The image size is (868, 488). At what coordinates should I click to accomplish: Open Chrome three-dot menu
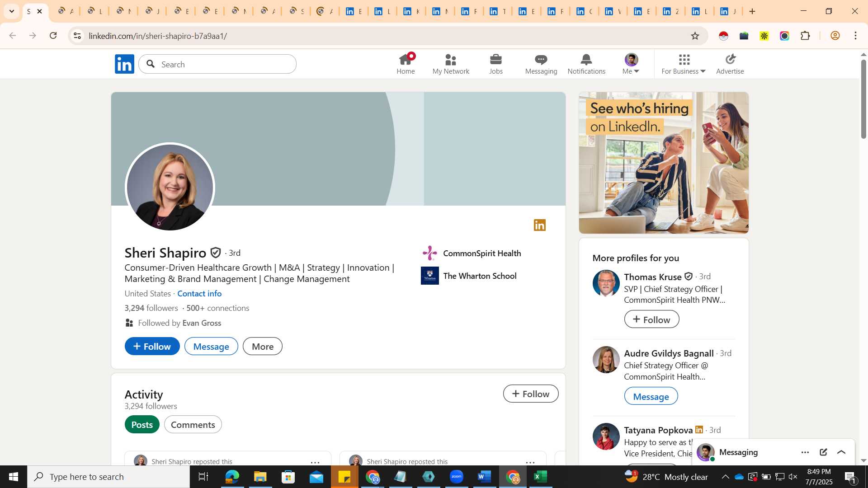855,36
